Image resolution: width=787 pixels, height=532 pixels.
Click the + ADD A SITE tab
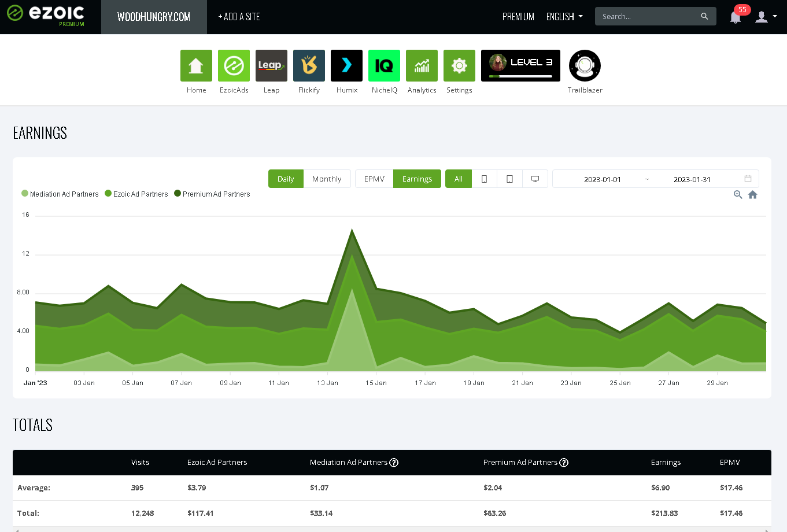click(239, 17)
